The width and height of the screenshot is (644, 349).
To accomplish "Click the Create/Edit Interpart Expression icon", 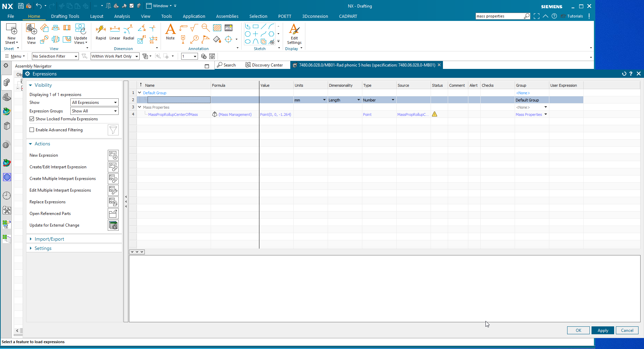I will click(x=113, y=167).
